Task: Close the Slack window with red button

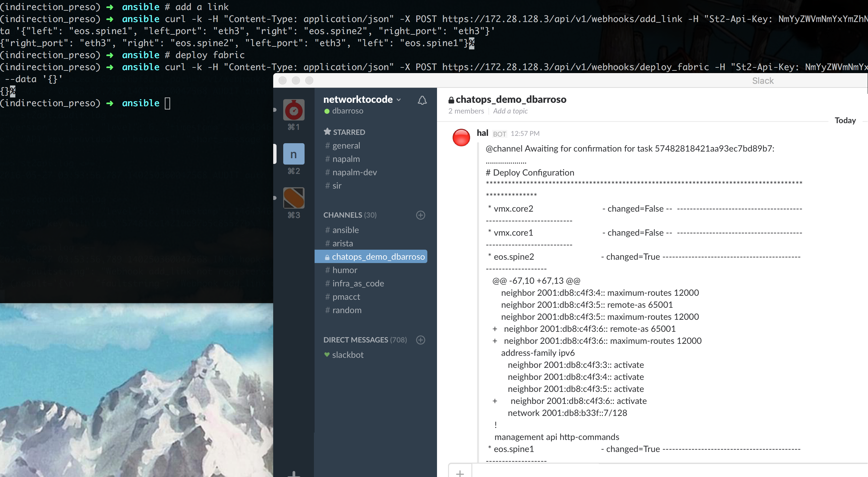Action: coord(282,80)
